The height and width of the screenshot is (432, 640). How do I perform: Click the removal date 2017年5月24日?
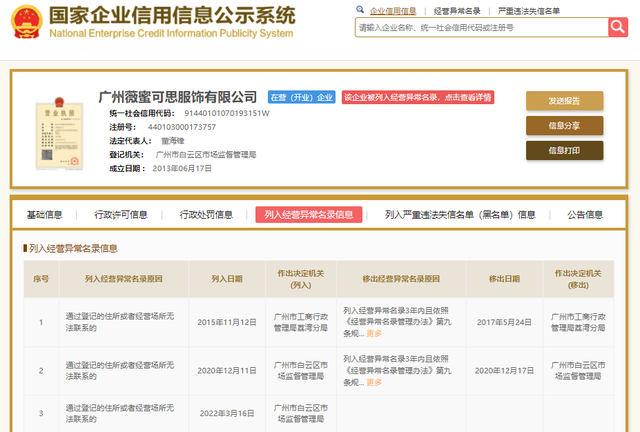coord(504,322)
